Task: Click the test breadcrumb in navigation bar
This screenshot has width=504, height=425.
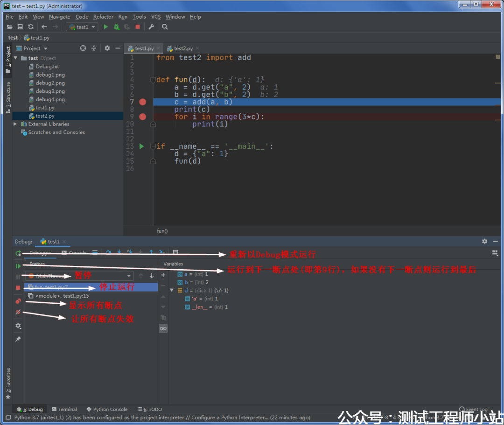Action: (x=13, y=38)
